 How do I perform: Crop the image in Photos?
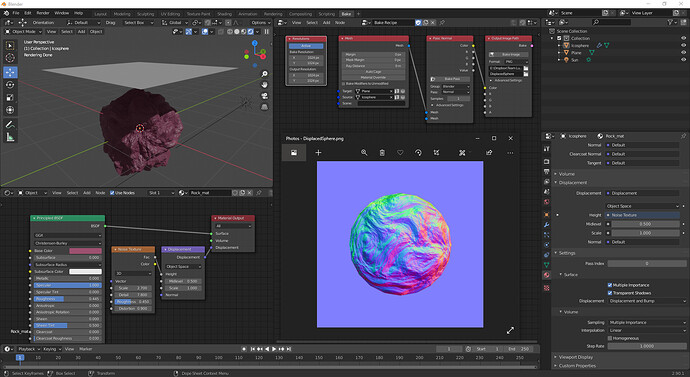(436, 153)
